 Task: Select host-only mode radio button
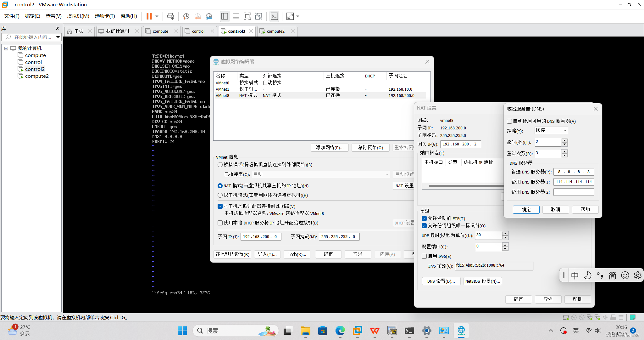tap(220, 195)
